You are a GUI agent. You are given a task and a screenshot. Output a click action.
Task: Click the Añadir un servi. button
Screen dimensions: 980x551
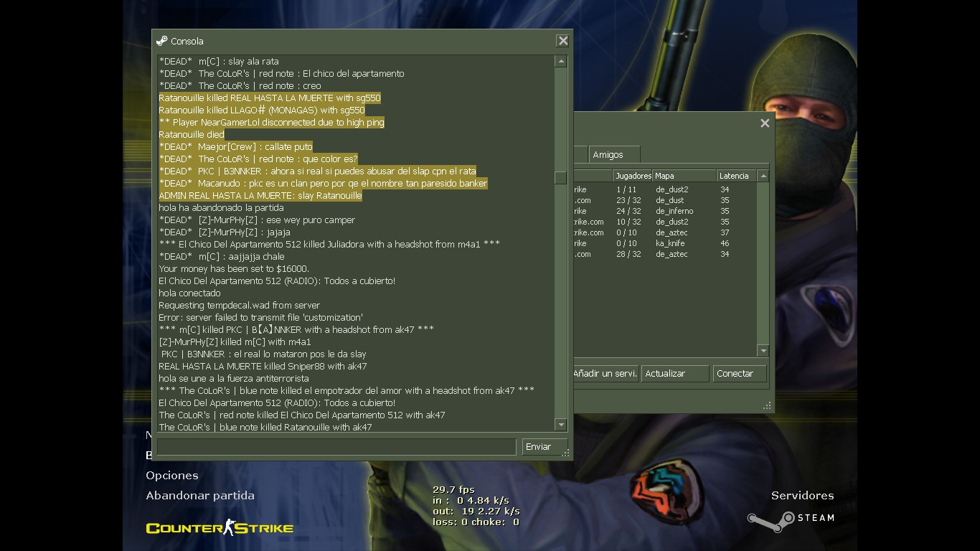coord(606,374)
